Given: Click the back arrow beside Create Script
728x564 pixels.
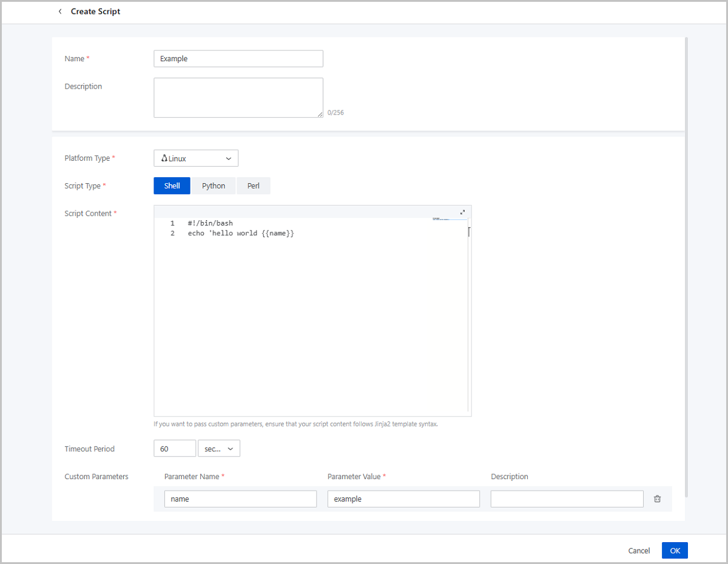Looking at the screenshot, I should (x=60, y=12).
